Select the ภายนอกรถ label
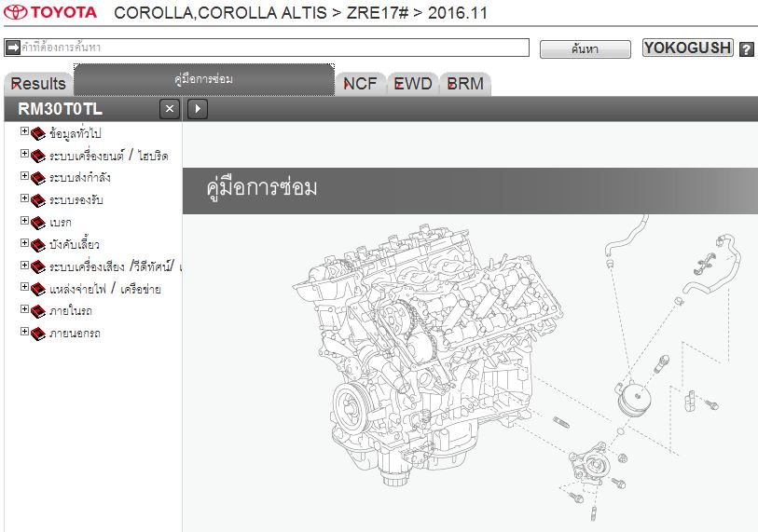Viewport: 758px width, 532px height. 75,333
